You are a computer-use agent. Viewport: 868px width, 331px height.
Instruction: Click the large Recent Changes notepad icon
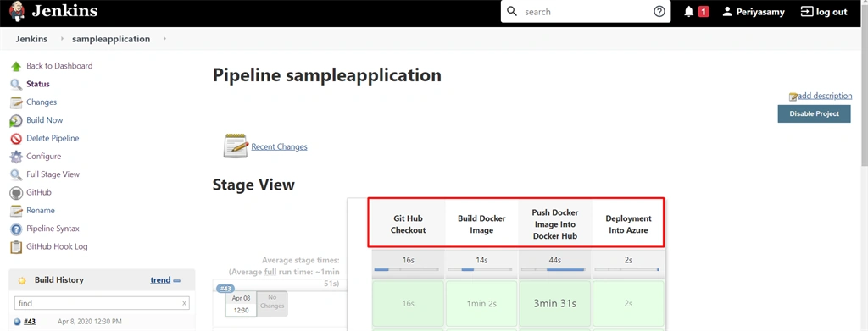236,146
